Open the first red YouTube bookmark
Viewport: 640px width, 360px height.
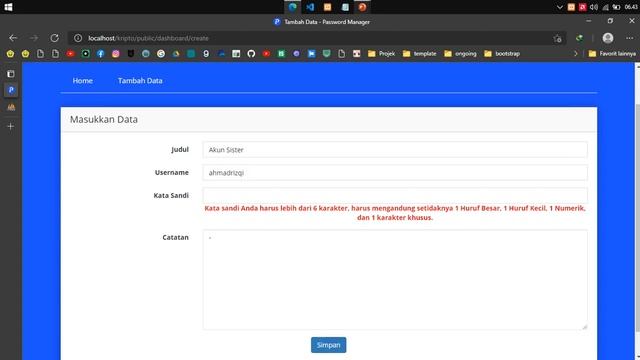click(70, 53)
